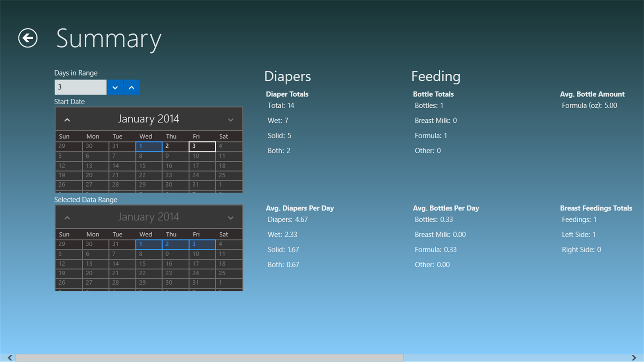Select December 29 in the Start Date calendar
Screen dimensions: 644x362
[69, 147]
